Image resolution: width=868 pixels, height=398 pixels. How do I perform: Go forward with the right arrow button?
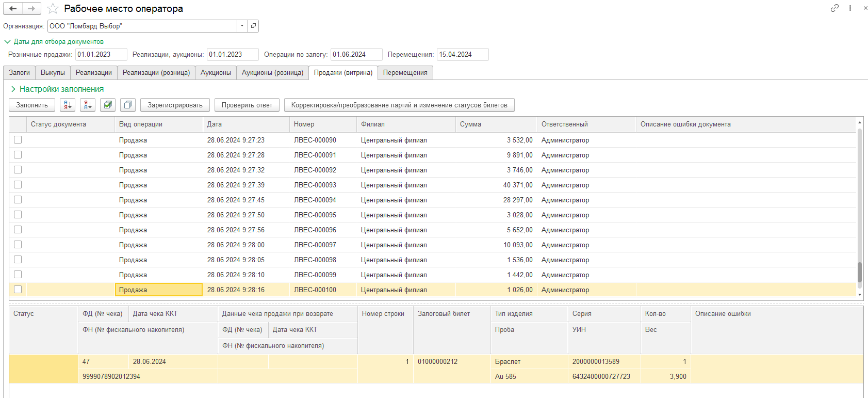pos(31,8)
